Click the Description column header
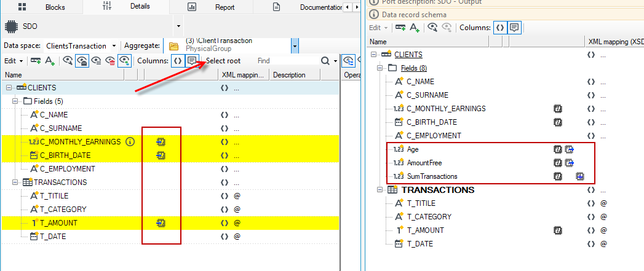This screenshot has width=644, height=271. click(x=295, y=75)
